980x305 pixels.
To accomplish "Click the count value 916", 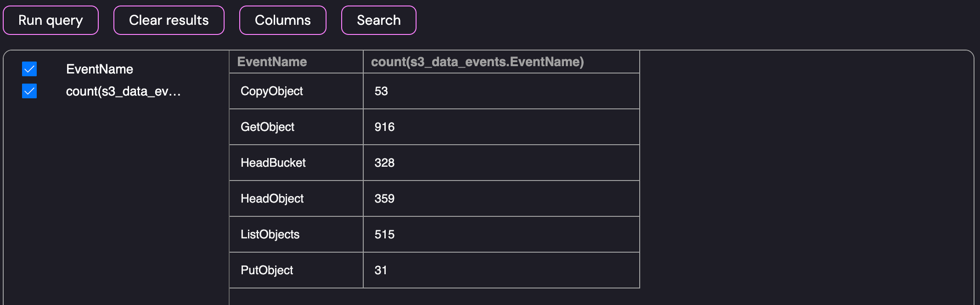I will tap(384, 127).
